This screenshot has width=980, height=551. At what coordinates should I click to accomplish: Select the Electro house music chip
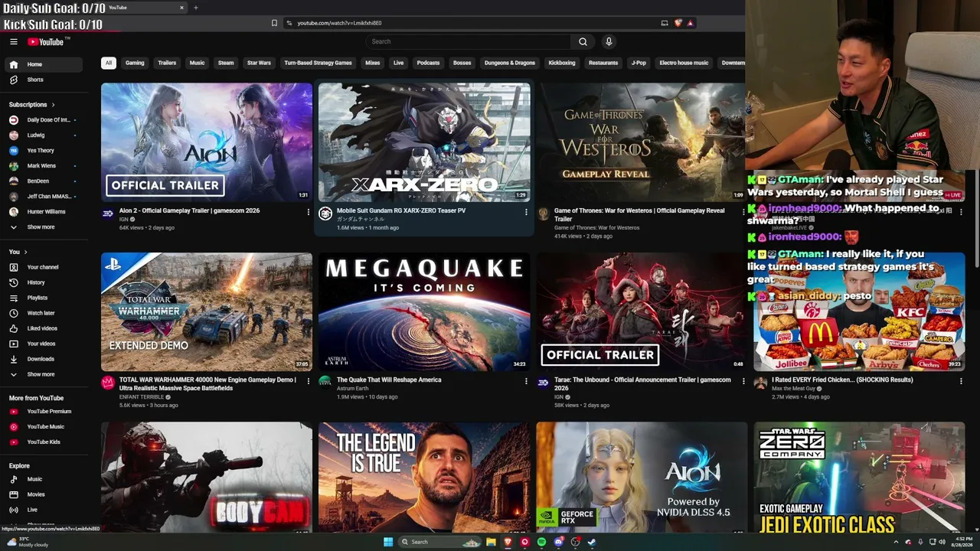pyautogui.click(x=684, y=63)
